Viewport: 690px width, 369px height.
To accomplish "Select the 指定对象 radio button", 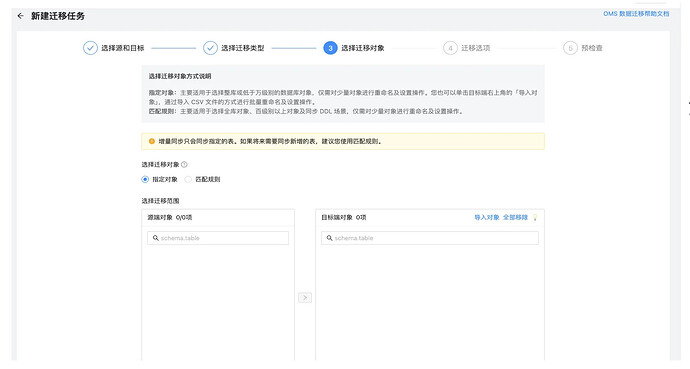I will [145, 179].
